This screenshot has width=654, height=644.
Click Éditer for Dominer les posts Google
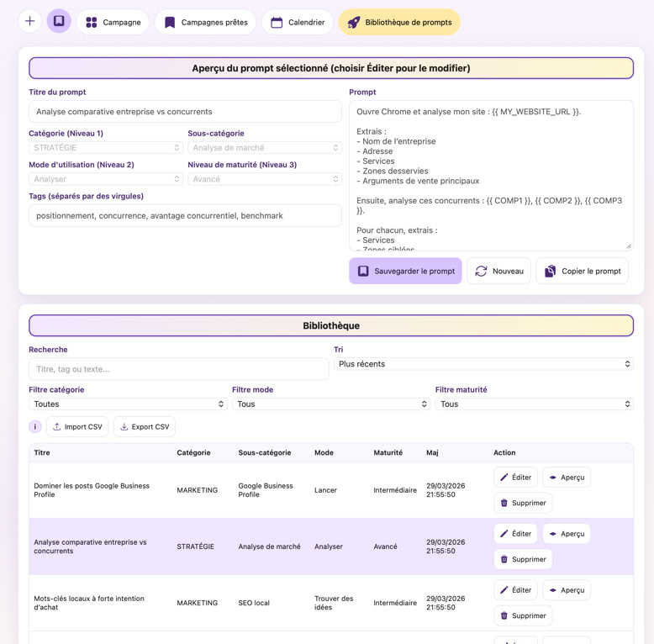point(515,478)
